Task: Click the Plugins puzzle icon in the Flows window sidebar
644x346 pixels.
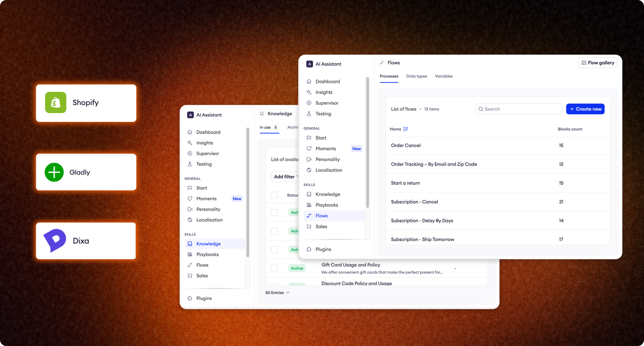Action: 309,249
